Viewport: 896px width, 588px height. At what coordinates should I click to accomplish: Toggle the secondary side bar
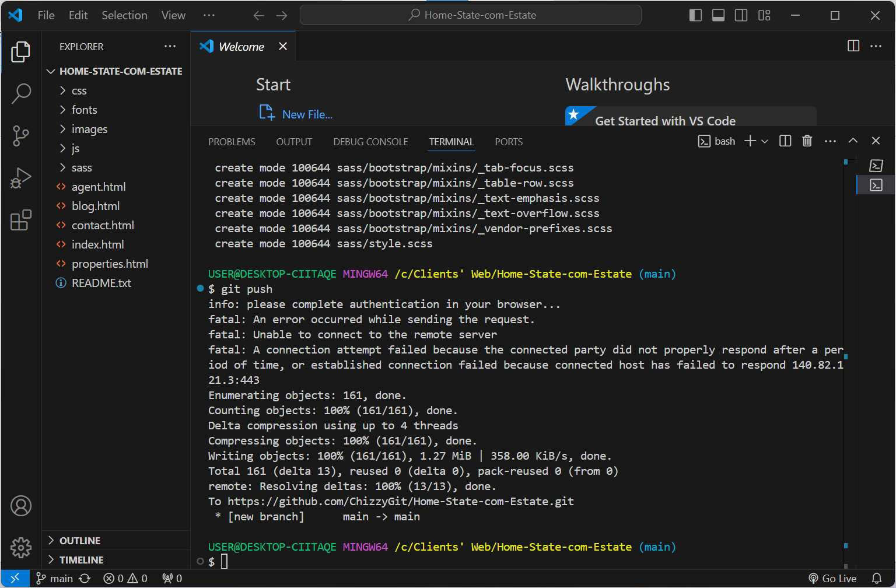pyautogui.click(x=741, y=15)
